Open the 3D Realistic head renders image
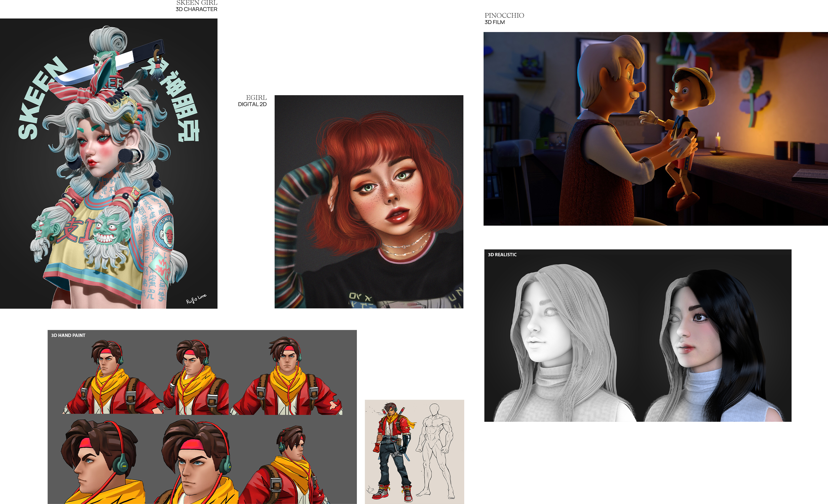This screenshot has width=828, height=504. point(638,335)
